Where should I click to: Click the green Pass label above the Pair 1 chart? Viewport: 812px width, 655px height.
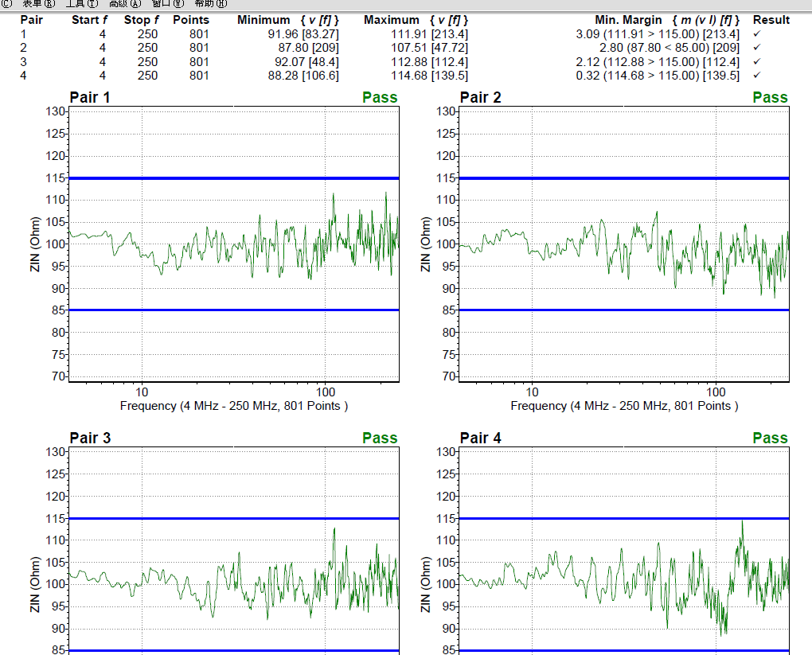pyautogui.click(x=380, y=98)
